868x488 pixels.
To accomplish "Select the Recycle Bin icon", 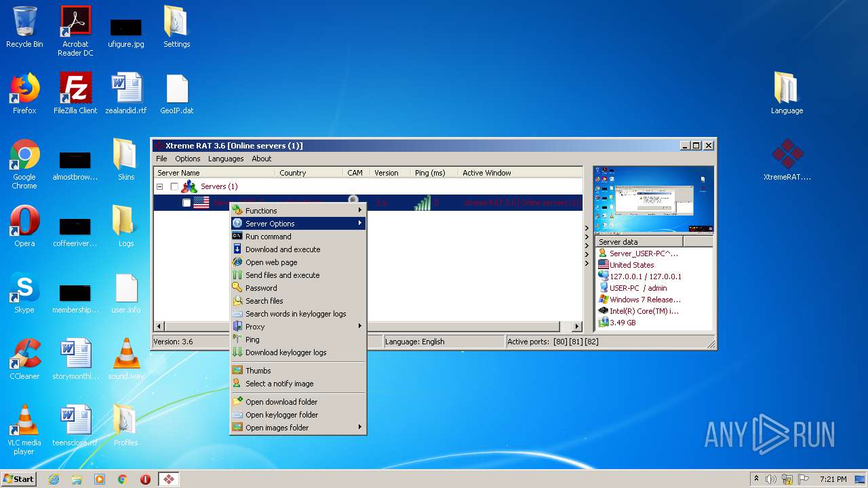I will click(x=24, y=27).
